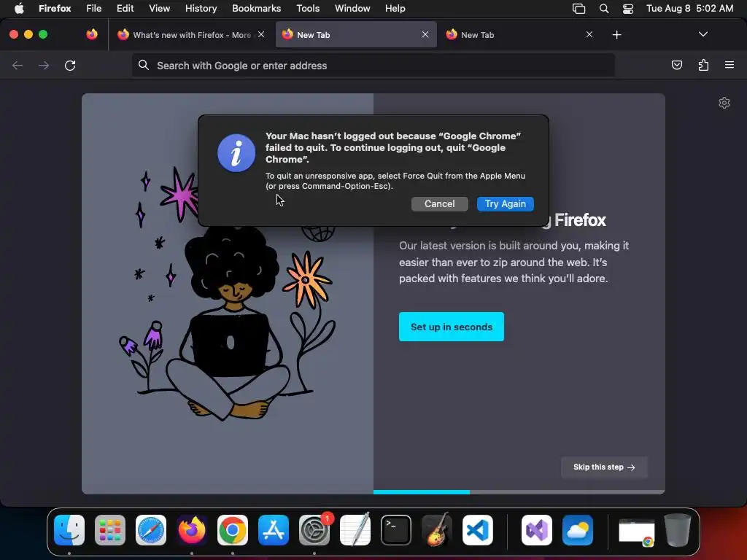747x560 pixels.
Task: Open Spotlight search in menu bar
Action: pos(603,9)
